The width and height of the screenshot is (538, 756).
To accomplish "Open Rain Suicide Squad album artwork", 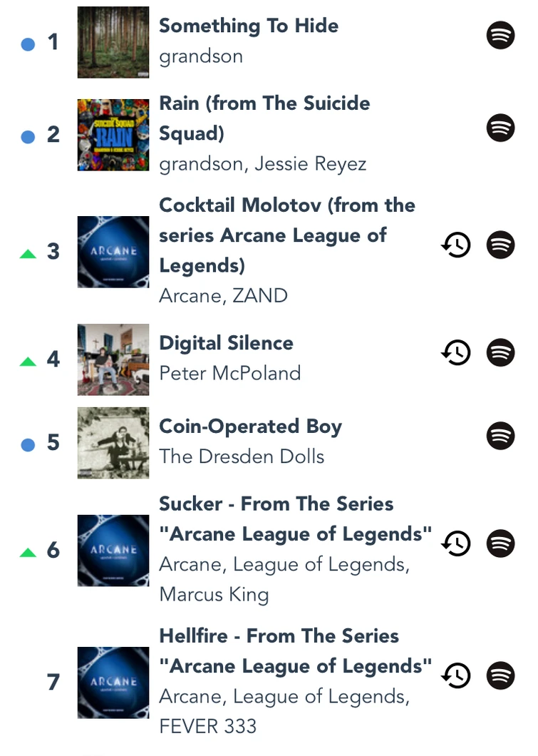I will (x=113, y=135).
